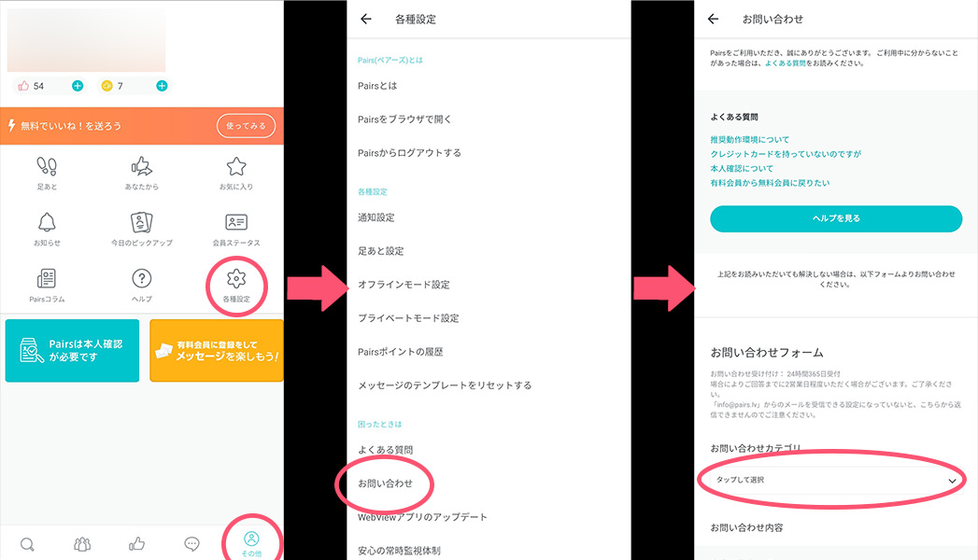This screenshot has width=978, height=560.
Task: Tap the messages bubble in bottom bar
Action: click(191, 544)
